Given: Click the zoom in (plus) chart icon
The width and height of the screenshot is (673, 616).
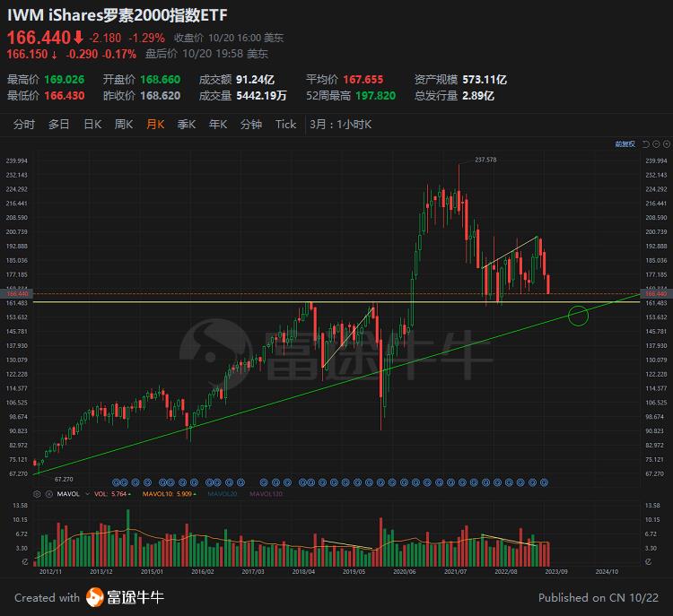Looking at the screenshot, I should 667,144.
